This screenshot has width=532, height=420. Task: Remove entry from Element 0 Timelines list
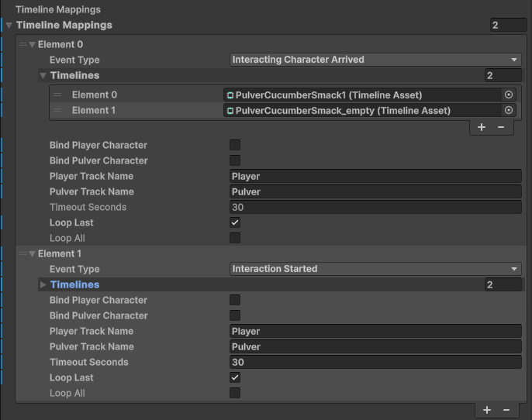click(x=501, y=127)
